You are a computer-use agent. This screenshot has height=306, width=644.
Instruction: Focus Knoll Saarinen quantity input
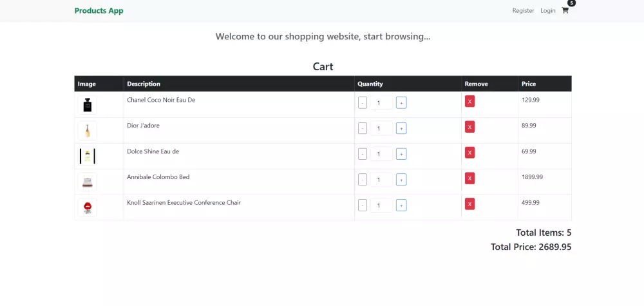(x=381, y=206)
